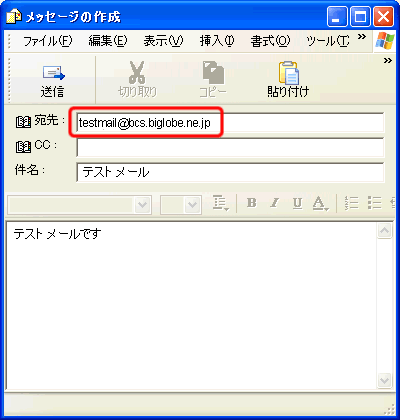
Task: Open the ファイル(F) menu
Action: [x=47, y=41]
